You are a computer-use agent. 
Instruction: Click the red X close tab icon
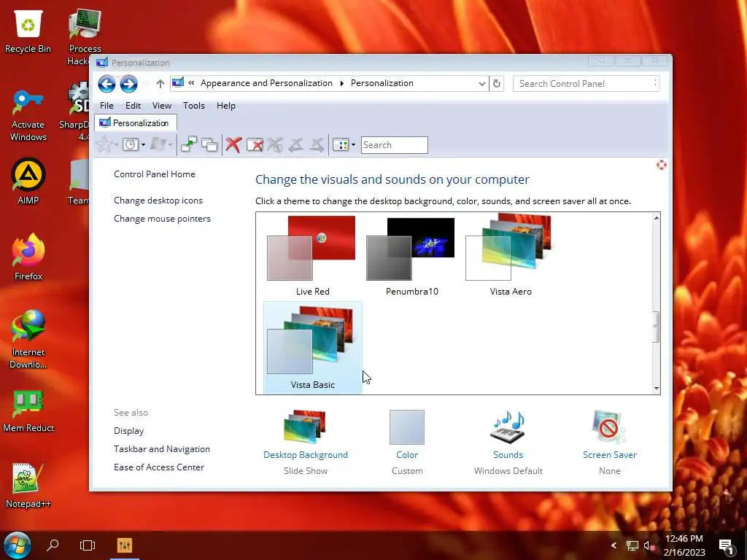233,144
